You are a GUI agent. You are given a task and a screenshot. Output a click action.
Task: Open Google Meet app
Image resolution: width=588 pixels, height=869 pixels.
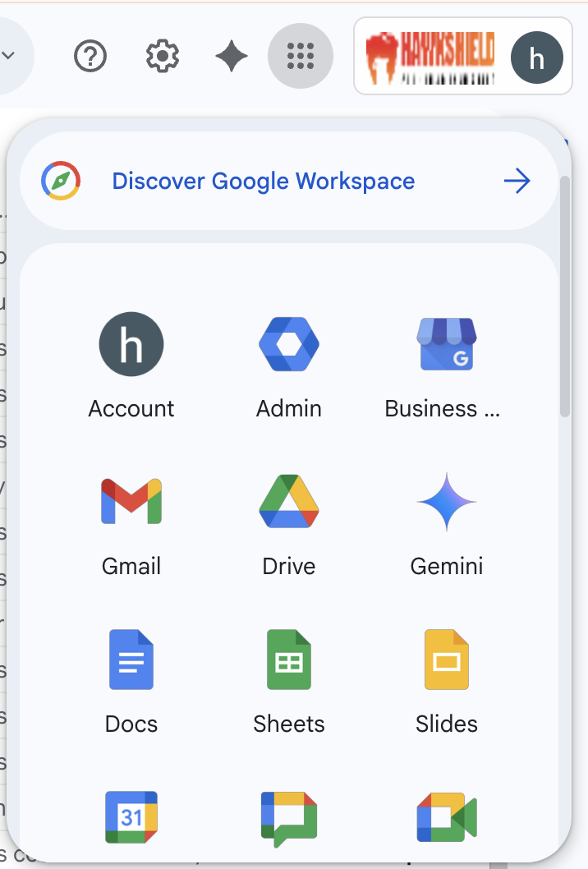(447, 816)
